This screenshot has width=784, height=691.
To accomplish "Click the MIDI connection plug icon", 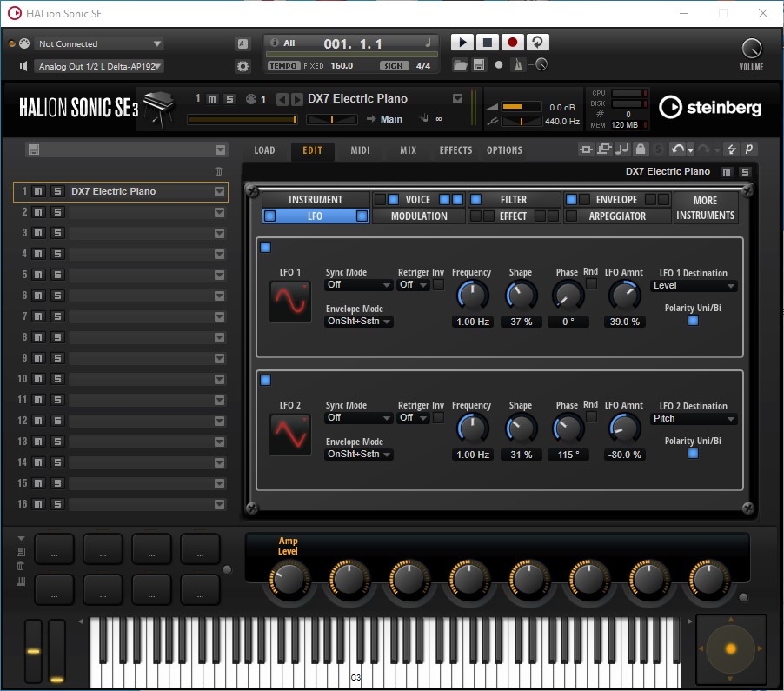I will (24, 43).
